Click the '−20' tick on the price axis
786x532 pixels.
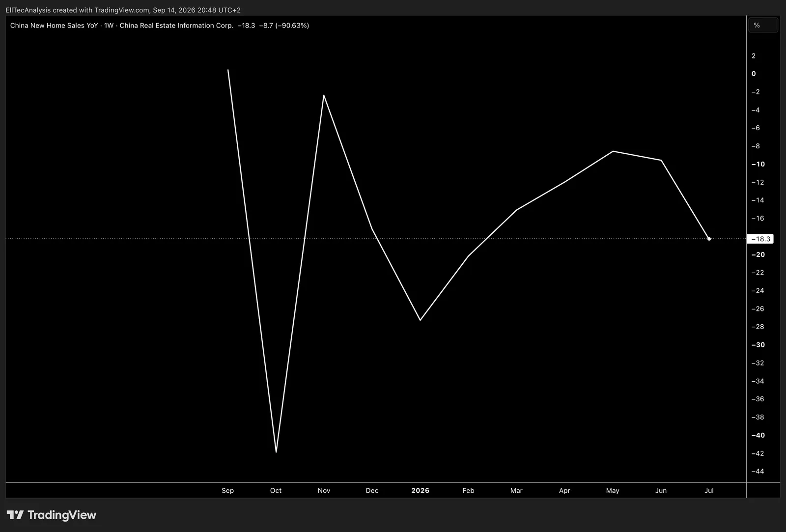(758, 254)
